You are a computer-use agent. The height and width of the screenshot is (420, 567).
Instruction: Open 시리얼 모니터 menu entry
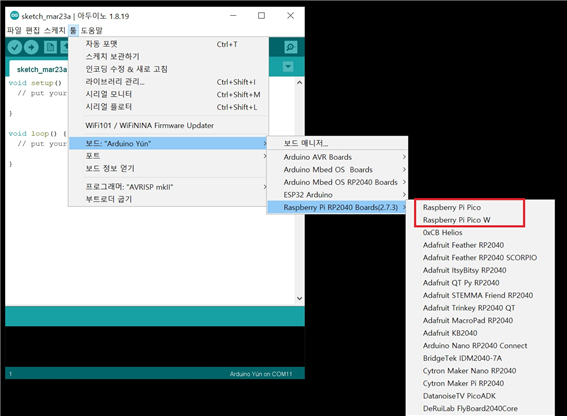(x=168, y=94)
